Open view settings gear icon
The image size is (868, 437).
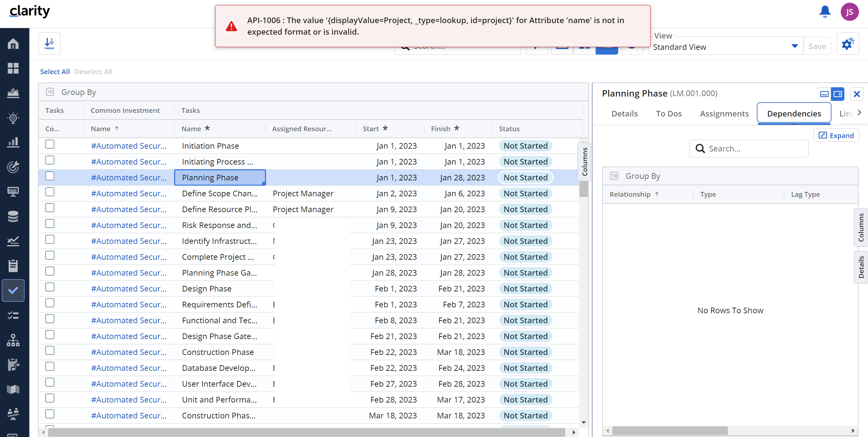click(x=847, y=44)
